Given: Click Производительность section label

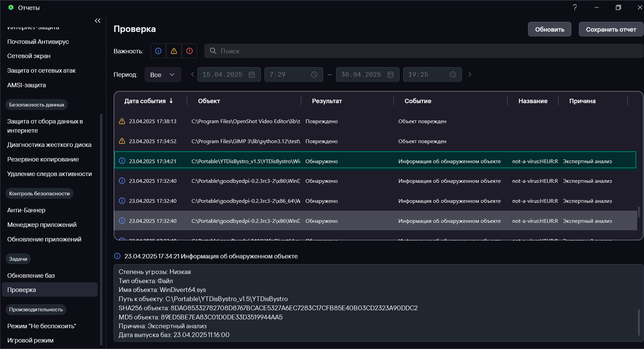Looking at the screenshot, I should pyautogui.click(x=36, y=309).
